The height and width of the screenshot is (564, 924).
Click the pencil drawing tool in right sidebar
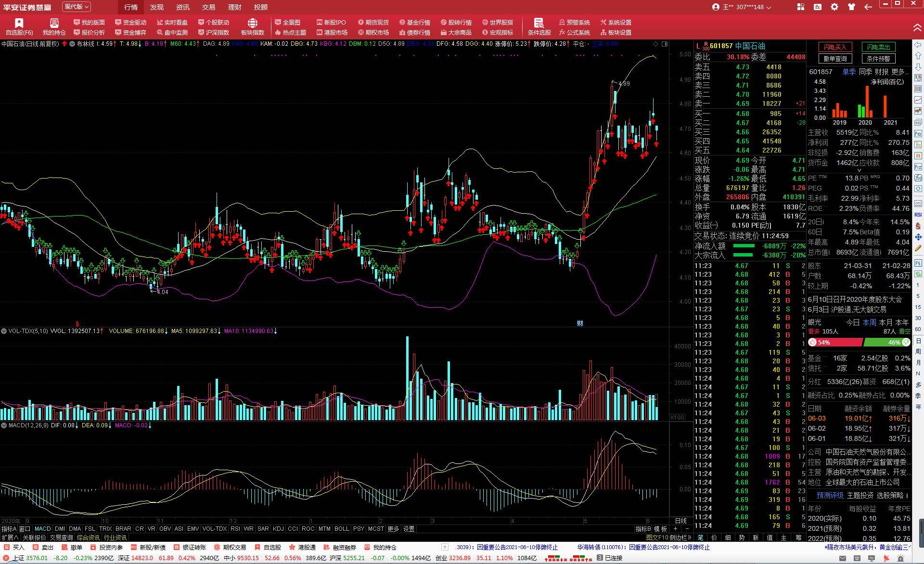(918, 249)
